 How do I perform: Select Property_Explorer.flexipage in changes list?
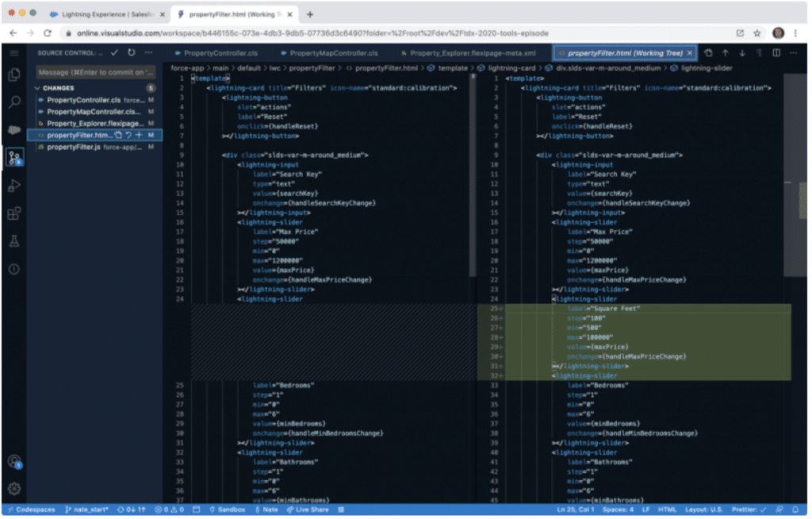click(96, 125)
